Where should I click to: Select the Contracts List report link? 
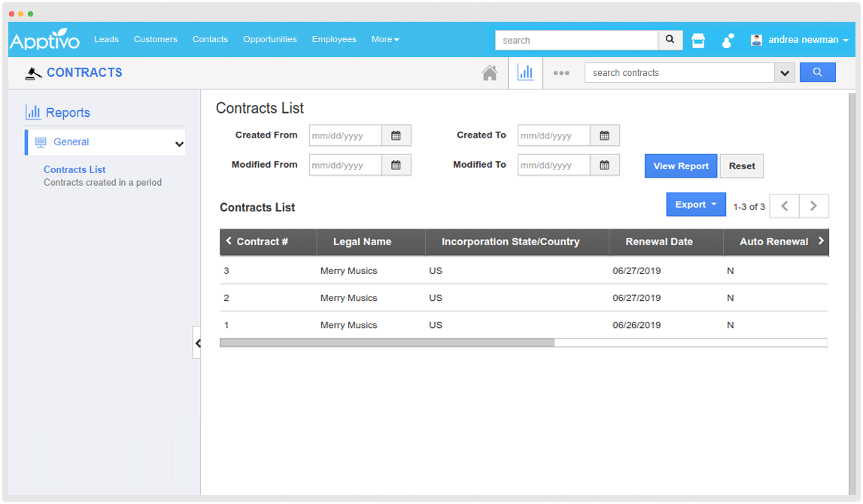tap(74, 170)
